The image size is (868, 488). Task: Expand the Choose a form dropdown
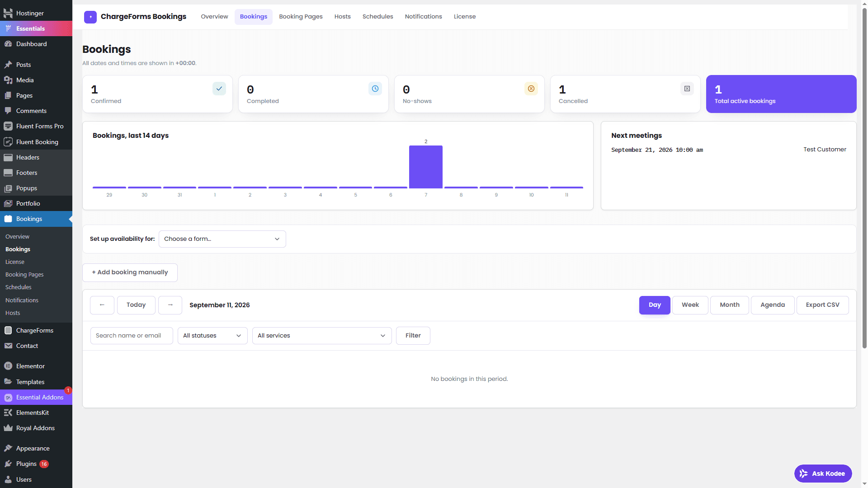point(222,239)
